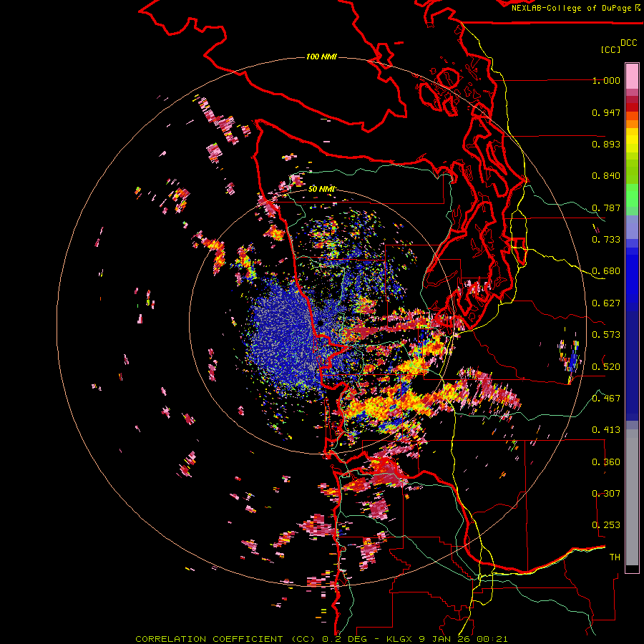The width and height of the screenshot is (644, 644).
Task: Click the 0.467 scale value
Action: pyautogui.click(x=606, y=399)
